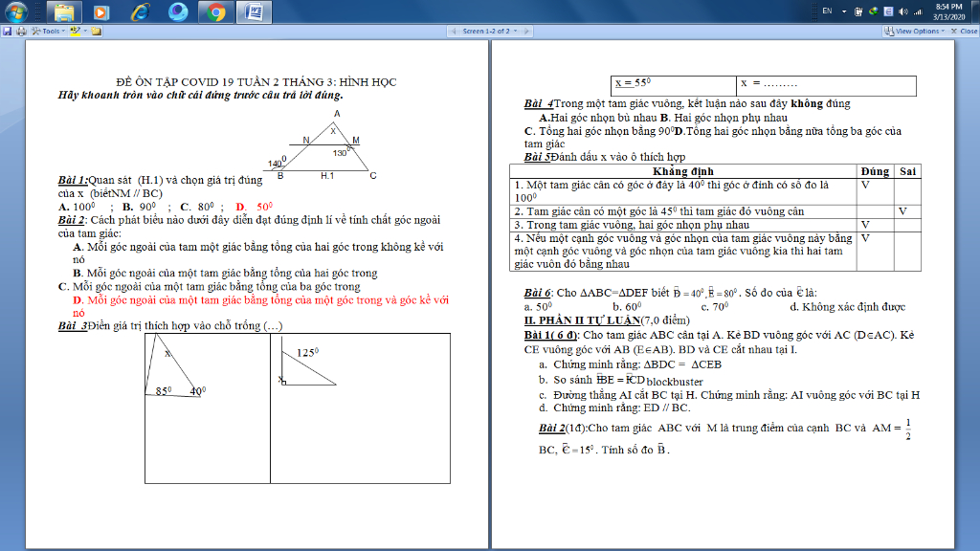Open the Screen 1-2 of 2 dropdown
The height and width of the screenshot is (551, 980).
(489, 31)
